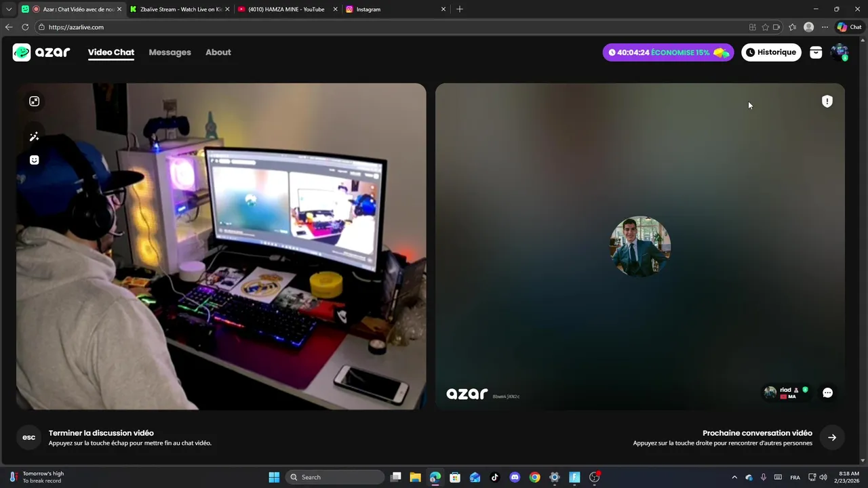The image size is (868, 488).
Task: Go to the Messages tab
Action: coord(170,52)
